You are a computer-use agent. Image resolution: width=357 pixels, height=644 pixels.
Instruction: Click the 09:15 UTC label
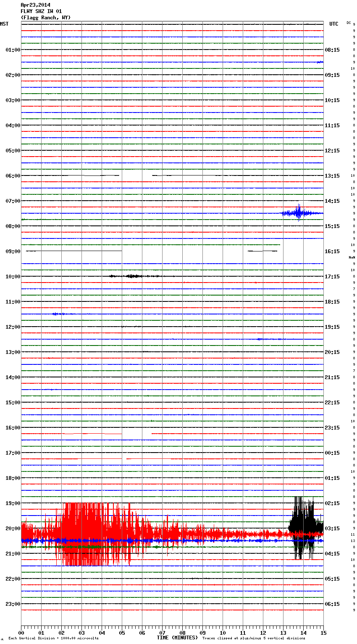click(x=332, y=75)
